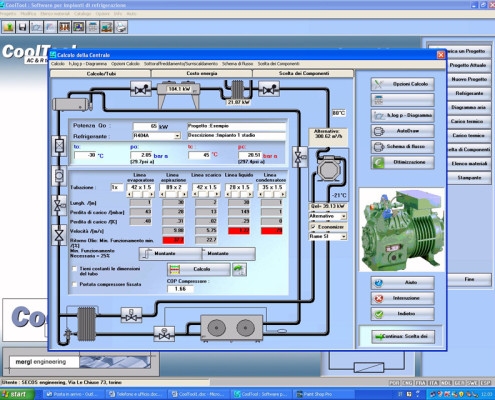Viewport: 495px width, 400px height.
Task: Click the valve symbol left of the fan unit
Action: click(x=164, y=334)
